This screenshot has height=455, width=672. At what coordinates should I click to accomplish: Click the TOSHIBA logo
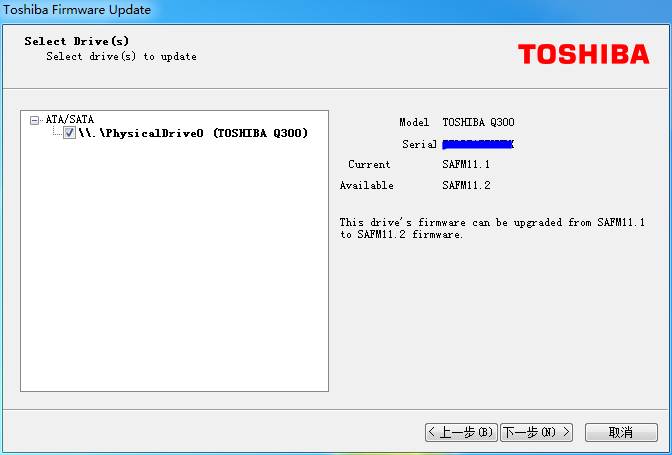tap(583, 54)
